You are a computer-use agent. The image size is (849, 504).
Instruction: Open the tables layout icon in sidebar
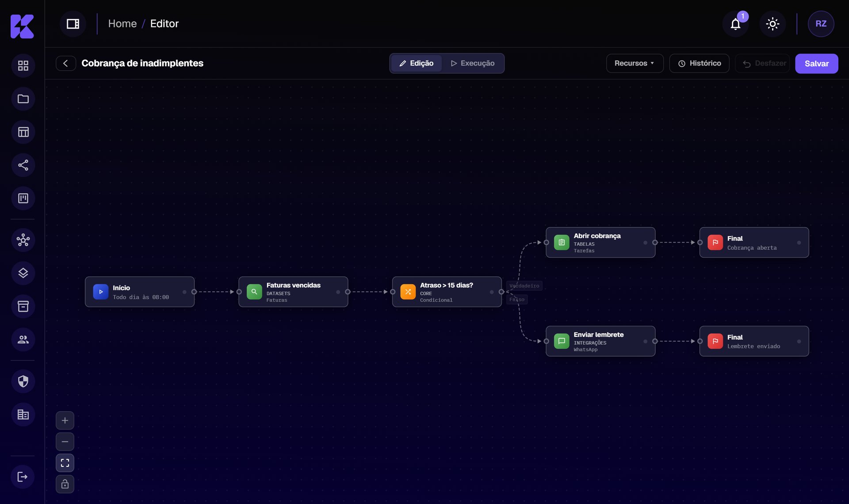point(23,132)
